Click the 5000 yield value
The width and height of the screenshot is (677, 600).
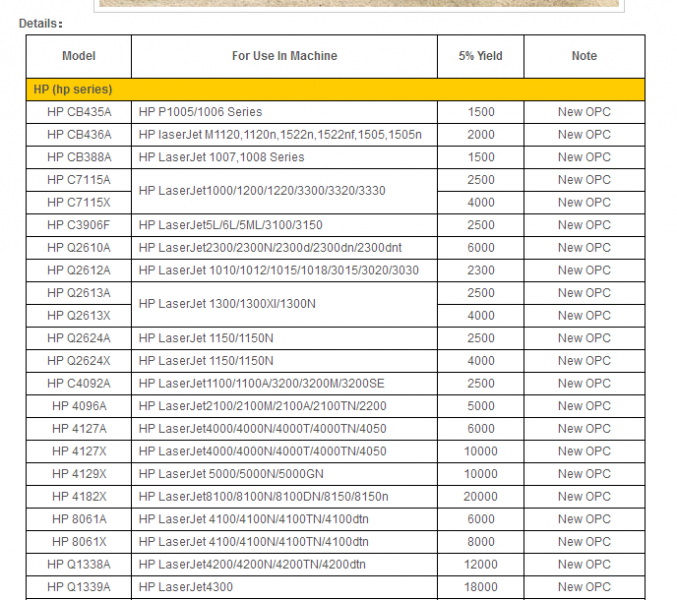coord(481,406)
